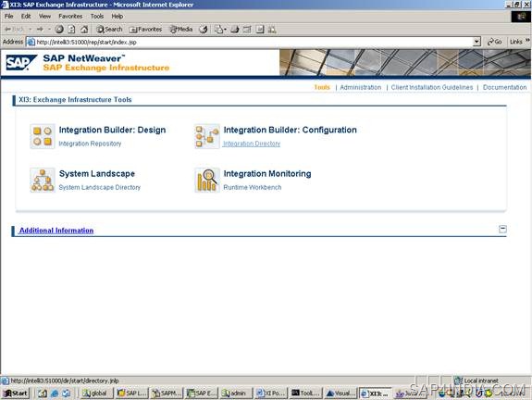Open the Integration Monitoring icon

(207, 180)
